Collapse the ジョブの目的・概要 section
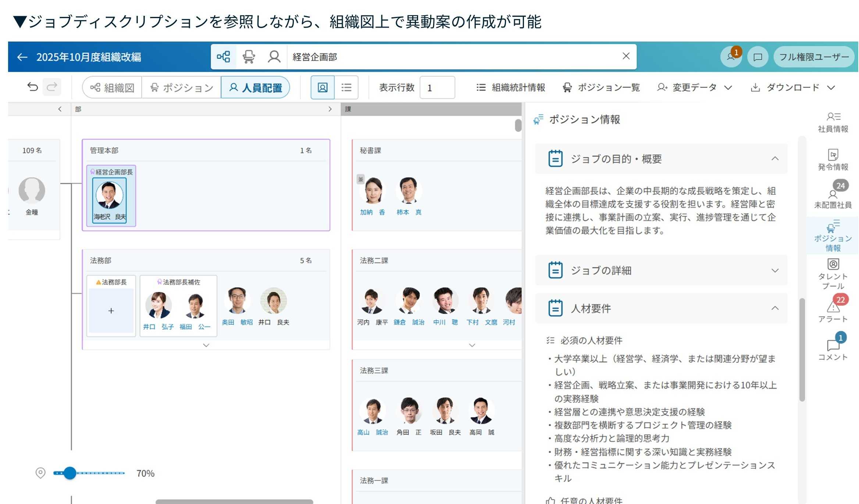 coord(775,159)
